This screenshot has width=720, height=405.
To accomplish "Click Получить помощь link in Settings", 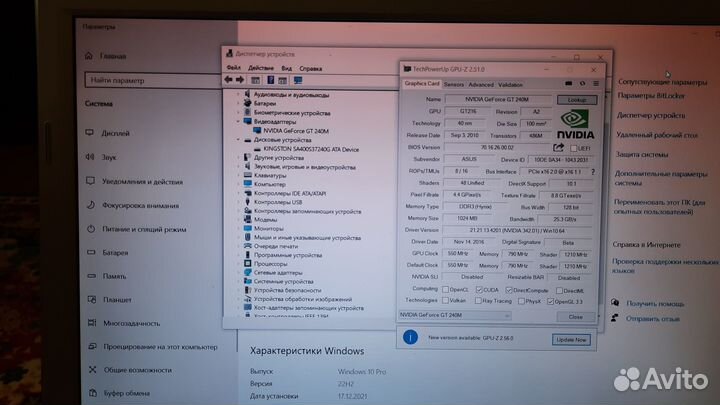I will coord(655,304).
